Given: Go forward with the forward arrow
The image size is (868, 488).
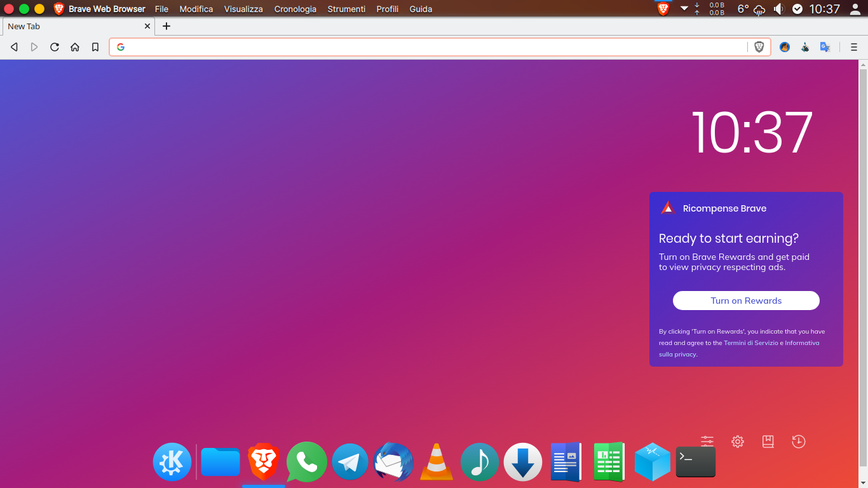Looking at the screenshot, I should point(34,47).
